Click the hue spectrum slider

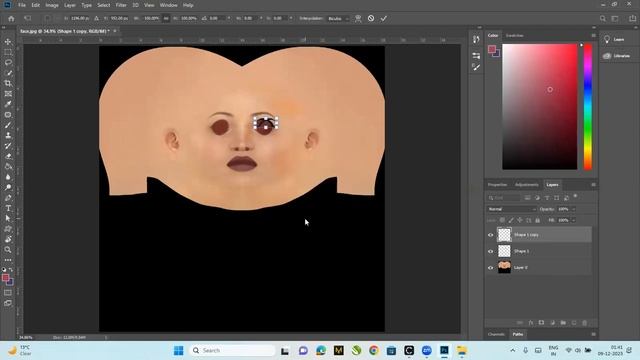(588, 107)
